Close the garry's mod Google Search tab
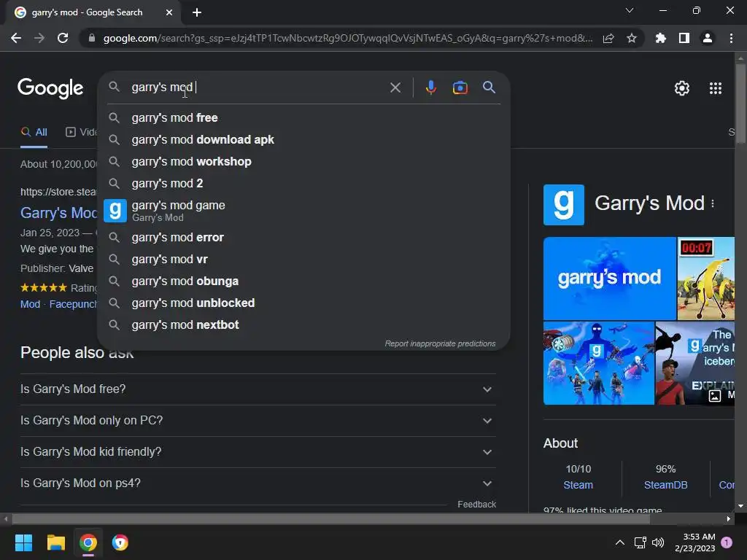 coord(169,12)
